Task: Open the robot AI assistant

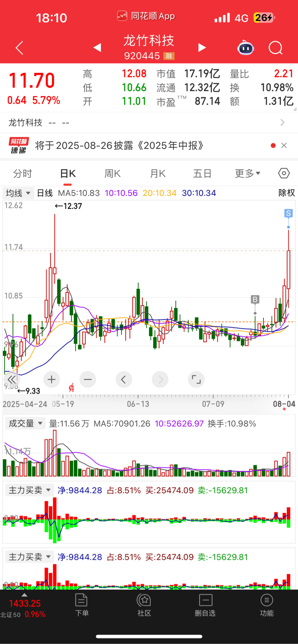Action: click(x=246, y=48)
